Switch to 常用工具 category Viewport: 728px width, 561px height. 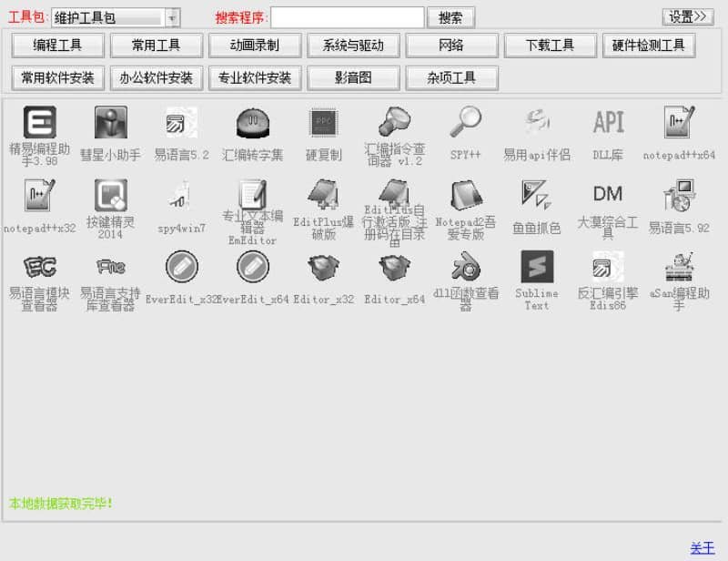pyautogui.click(x=156, y=46)
